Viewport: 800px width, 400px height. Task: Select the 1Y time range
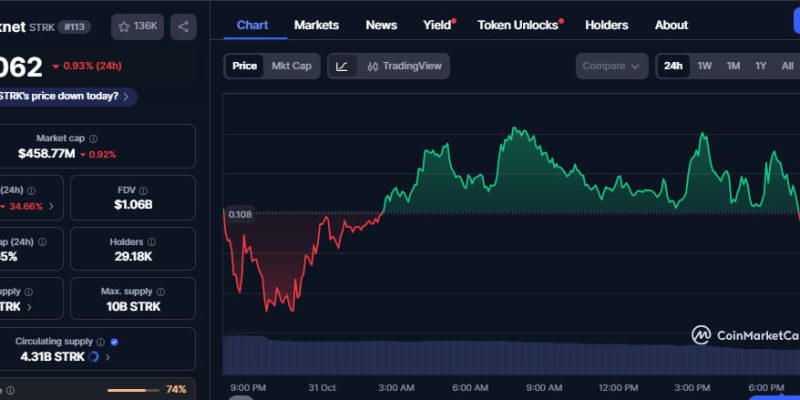(760, 66)
